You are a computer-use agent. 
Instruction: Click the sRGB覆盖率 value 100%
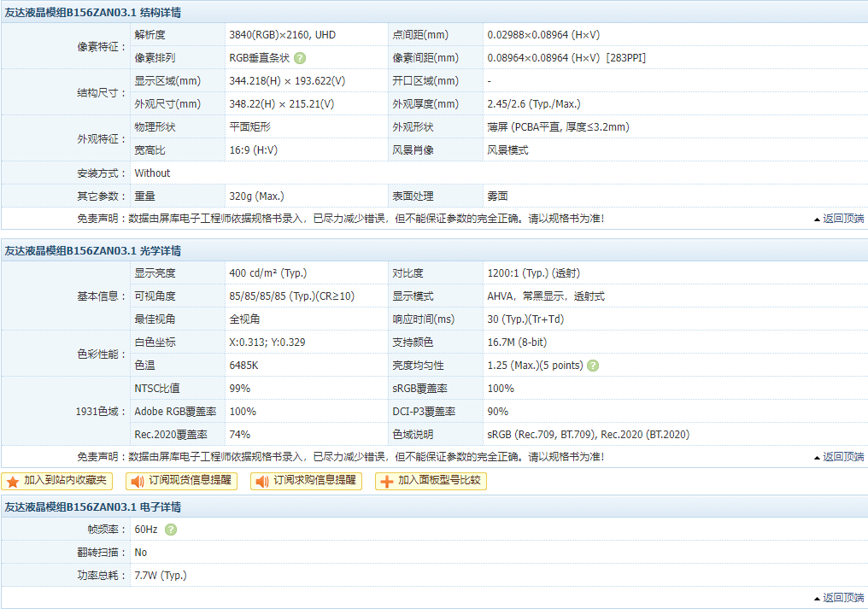click(x=501, y=389)
